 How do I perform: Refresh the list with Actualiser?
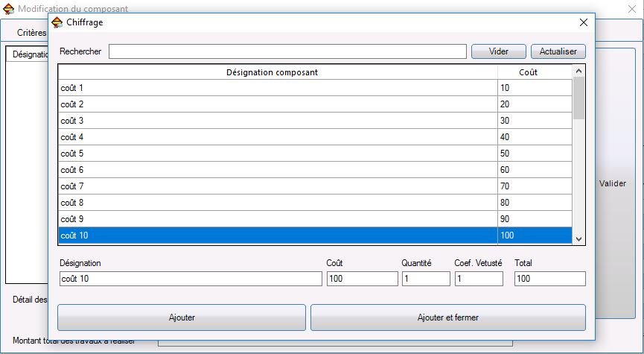coord(558,51)
